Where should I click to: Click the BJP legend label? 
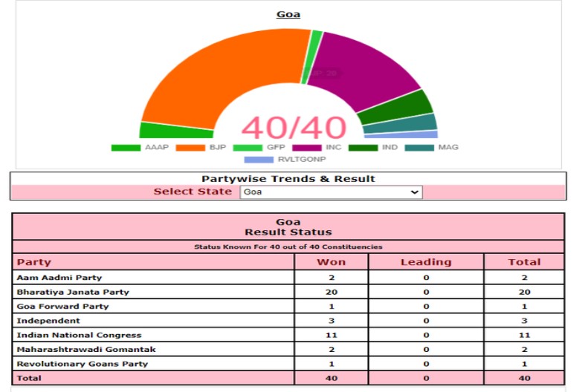pos(218,148)
